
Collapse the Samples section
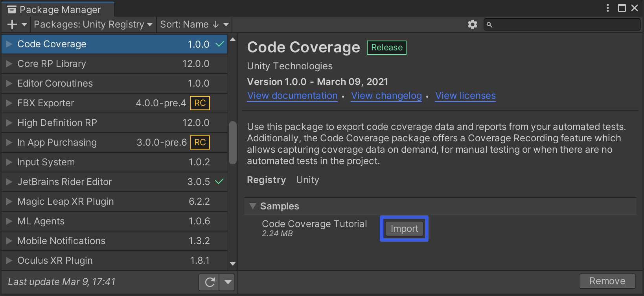[253, 206]
